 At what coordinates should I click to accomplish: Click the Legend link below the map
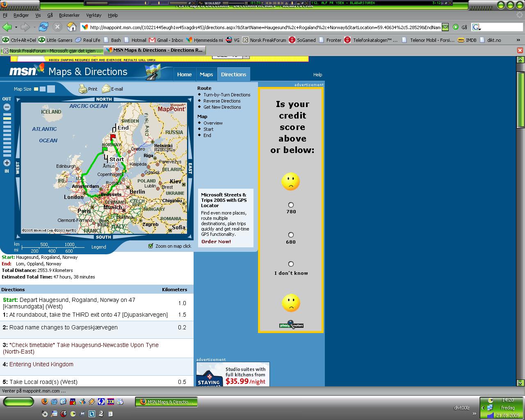[99, 247]
